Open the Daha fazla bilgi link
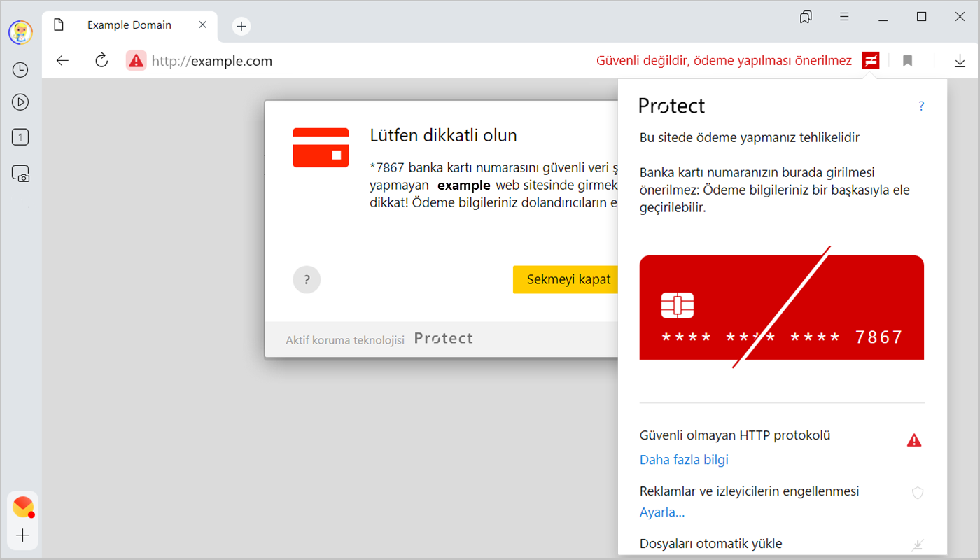The width and height of the screenshot is (980, 560). 684,460
